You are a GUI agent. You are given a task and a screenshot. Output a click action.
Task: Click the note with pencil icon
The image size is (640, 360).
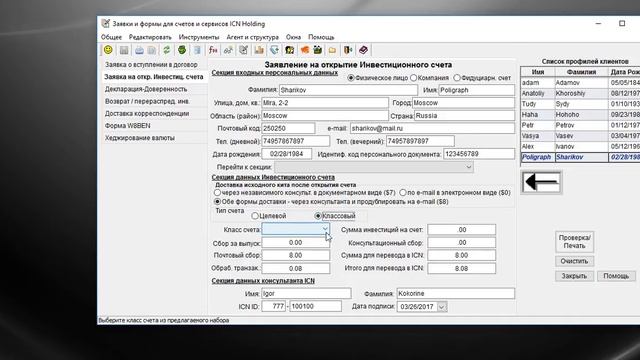[x=244, y=50]
